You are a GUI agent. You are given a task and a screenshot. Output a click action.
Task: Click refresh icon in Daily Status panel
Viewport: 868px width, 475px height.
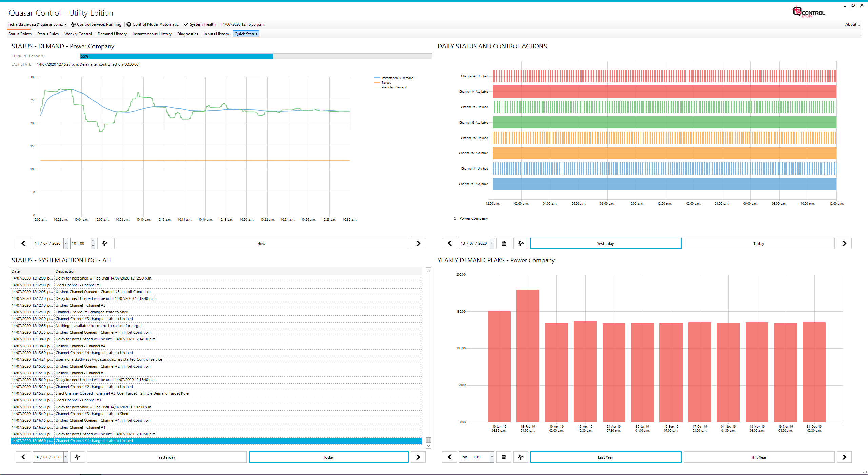pos(521,243)
